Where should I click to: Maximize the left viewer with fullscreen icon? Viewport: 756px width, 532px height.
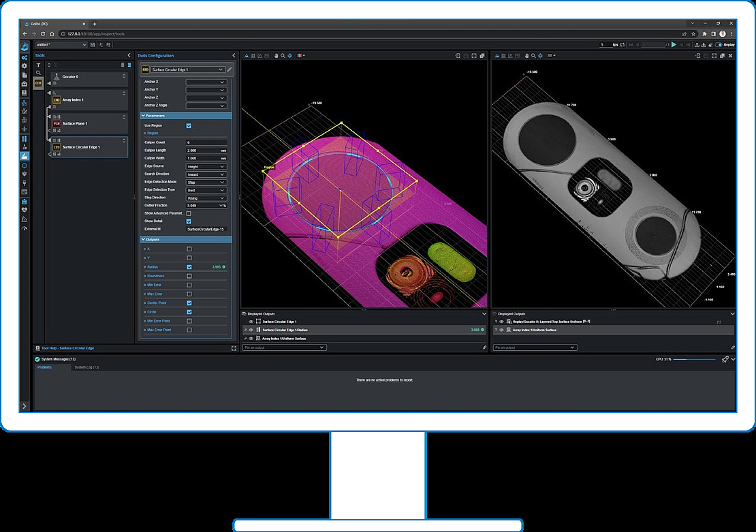(474, 56)
